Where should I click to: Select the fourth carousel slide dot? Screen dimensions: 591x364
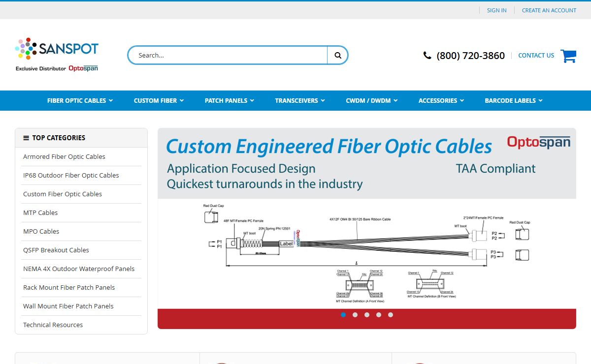click(379, 315)
